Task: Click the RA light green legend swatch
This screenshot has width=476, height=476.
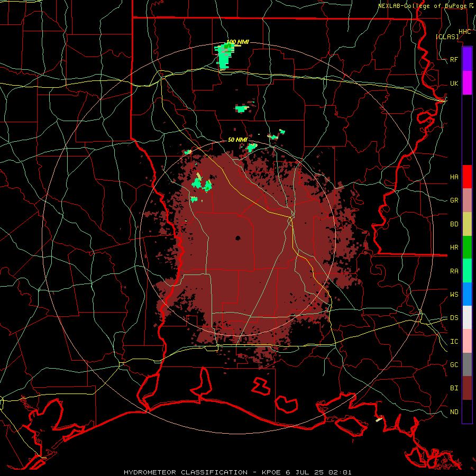Action: 467,271
